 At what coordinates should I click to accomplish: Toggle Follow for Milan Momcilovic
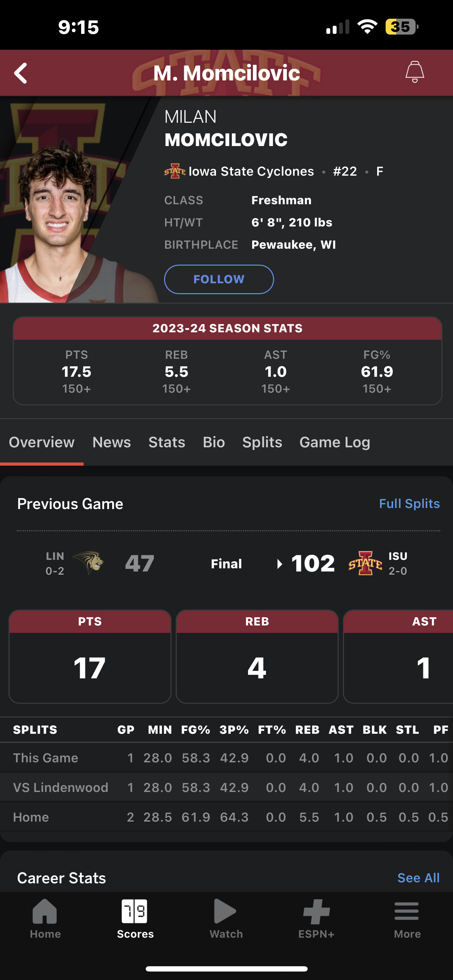coord(219,279)
